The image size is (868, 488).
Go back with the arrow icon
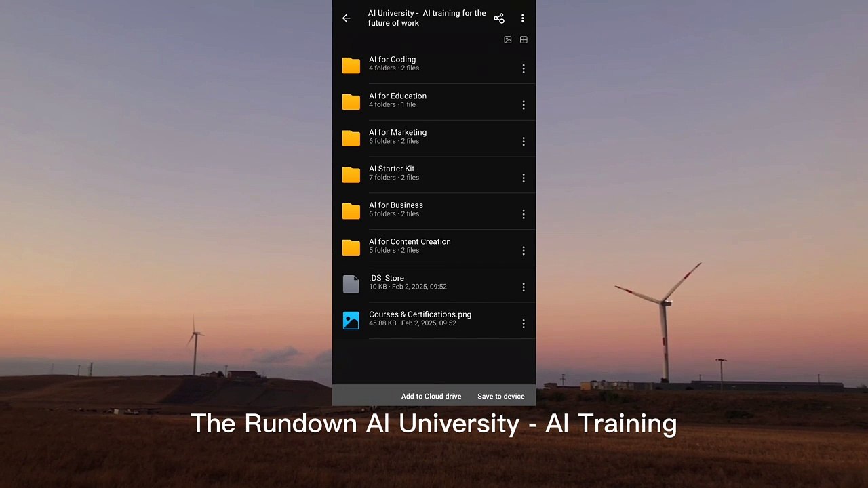[347, 18]
